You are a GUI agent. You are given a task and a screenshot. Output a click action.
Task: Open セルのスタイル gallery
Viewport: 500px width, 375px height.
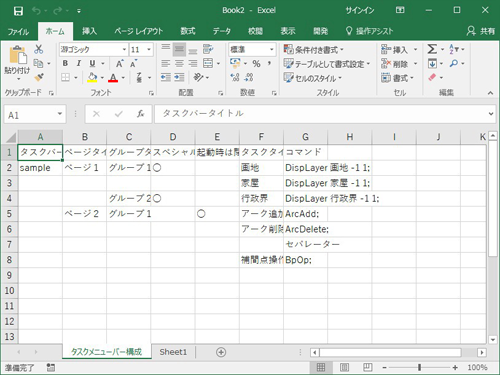pyautogui.click(x=312, y=78)
